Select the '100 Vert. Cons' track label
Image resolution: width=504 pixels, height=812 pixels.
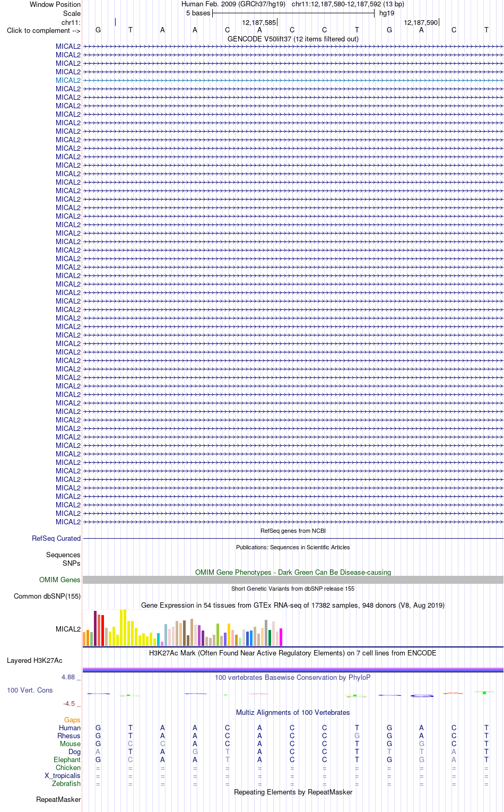30,690
